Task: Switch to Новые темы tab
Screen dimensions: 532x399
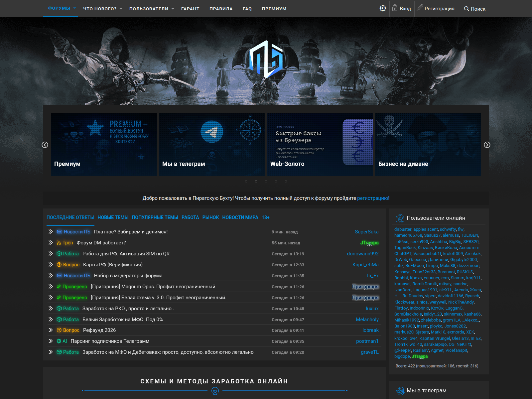Action: 113,217
